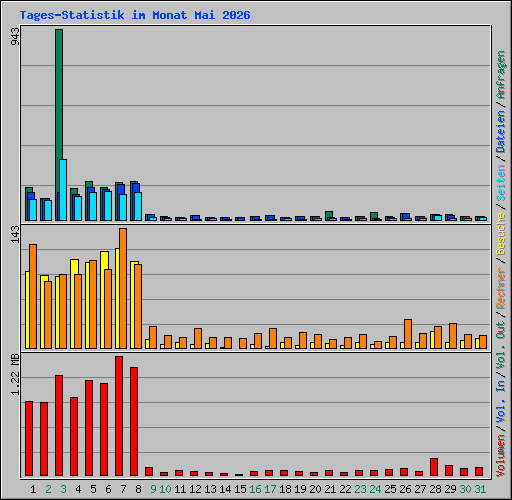Select the day 1 label on the axis
This screenshot has width=512, height=500.
tap(33, 489)
